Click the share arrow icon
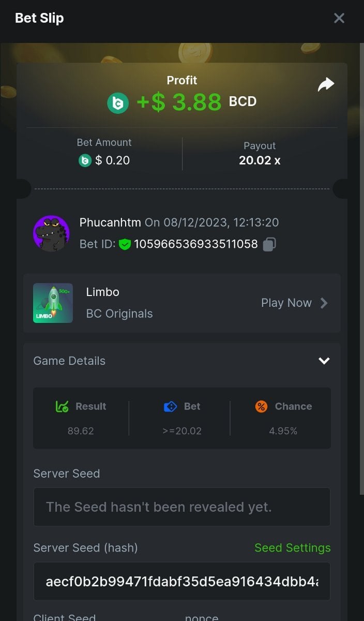This screenshot has width=364, height=621. 326,85
